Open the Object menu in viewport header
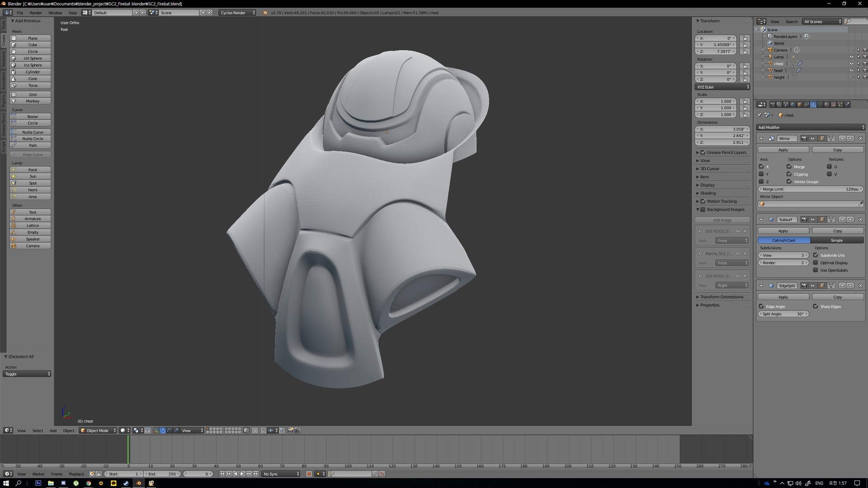 [x=68, y=431]
